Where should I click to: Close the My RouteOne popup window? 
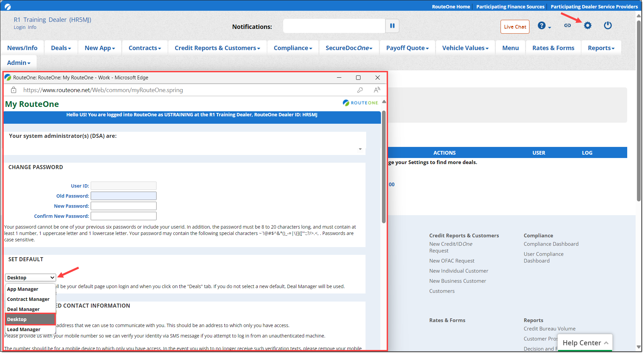[378, 78]
